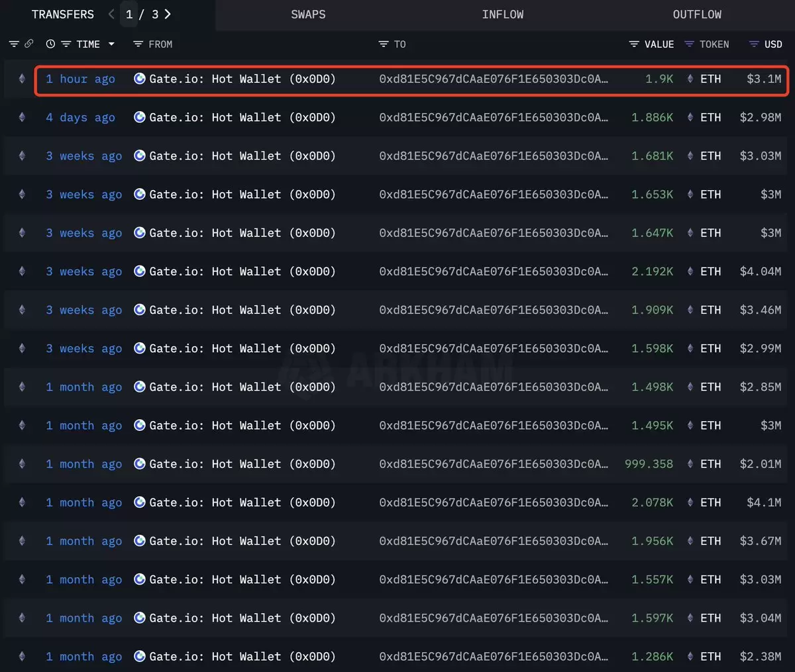Switch to the INFLOW tab

tap(503, 14)
